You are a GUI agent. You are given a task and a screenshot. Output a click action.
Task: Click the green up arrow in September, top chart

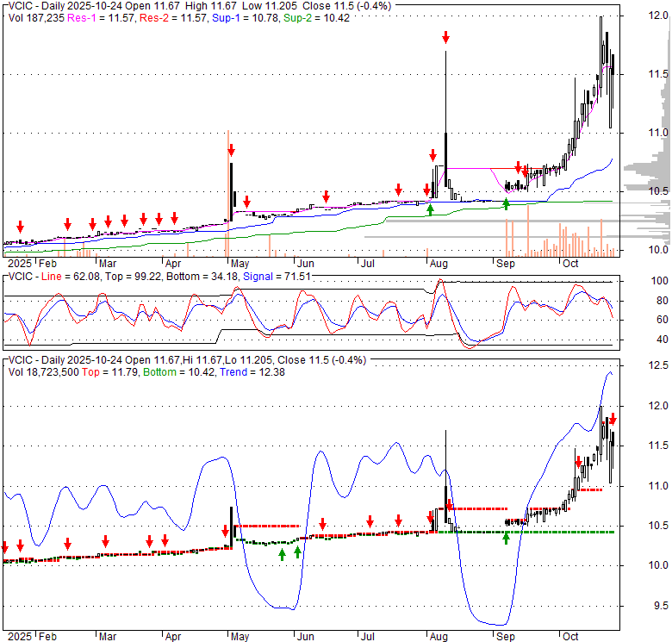point(507,204)
